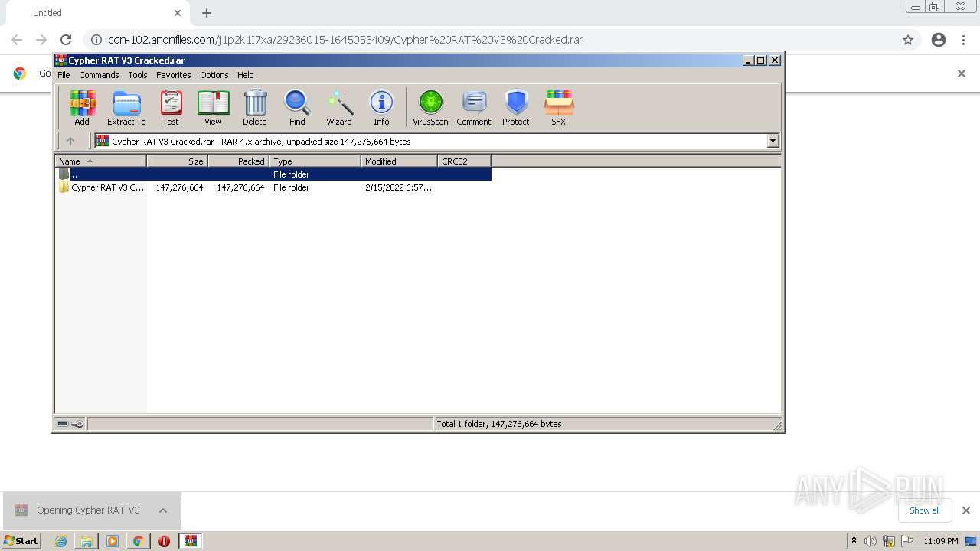Viewport: 980px width, 551px height.
Task: Show archive Info
Action: [x=381, y=107]
